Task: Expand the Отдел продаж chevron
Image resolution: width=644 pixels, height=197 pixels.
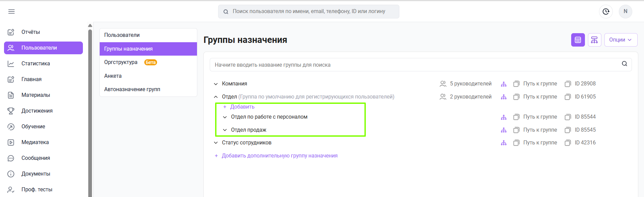Action: pos(225,130)
